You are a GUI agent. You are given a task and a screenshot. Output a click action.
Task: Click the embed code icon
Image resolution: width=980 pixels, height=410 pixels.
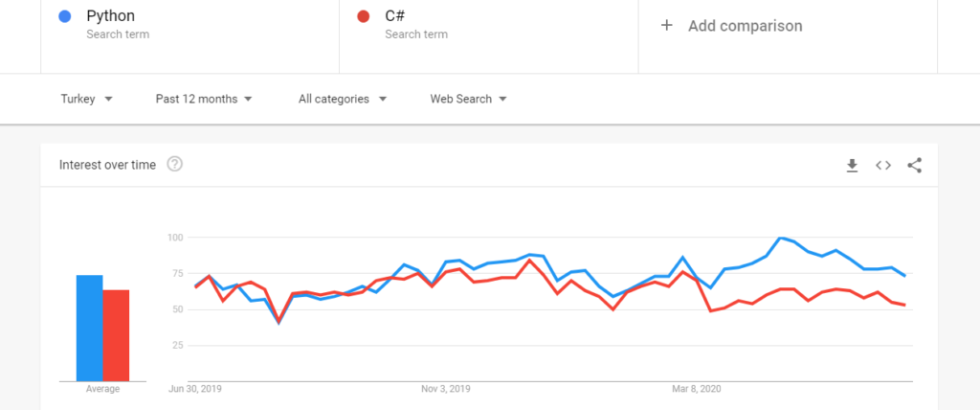pos(883,165)
